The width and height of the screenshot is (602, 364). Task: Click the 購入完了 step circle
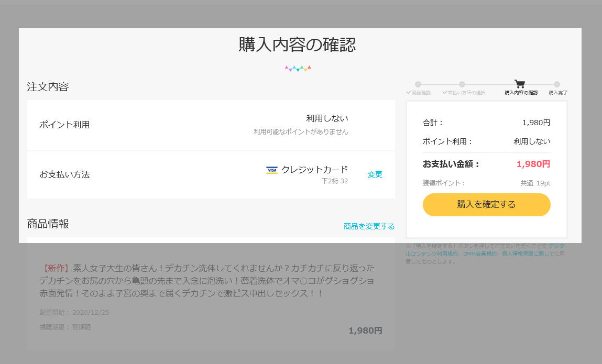557,84
